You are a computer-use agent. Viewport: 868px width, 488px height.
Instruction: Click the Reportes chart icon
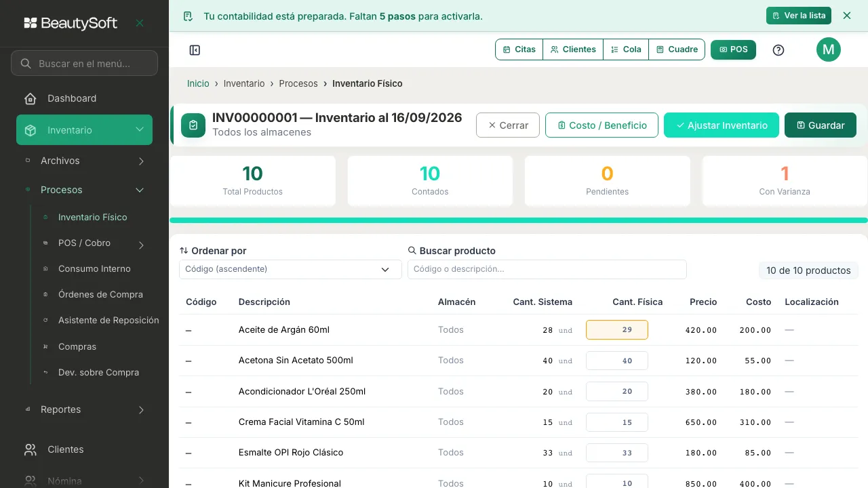(x=28, y=409)
